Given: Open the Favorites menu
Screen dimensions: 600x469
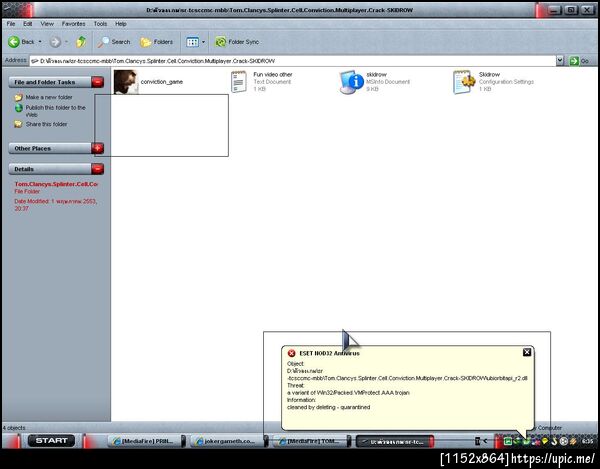Looking at the screenshot, I should click(x=73, y=24).
